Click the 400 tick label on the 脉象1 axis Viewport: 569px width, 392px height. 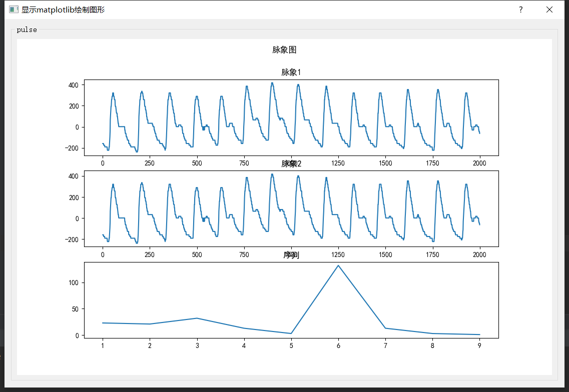pyautogui.click(x=73, y=84)
